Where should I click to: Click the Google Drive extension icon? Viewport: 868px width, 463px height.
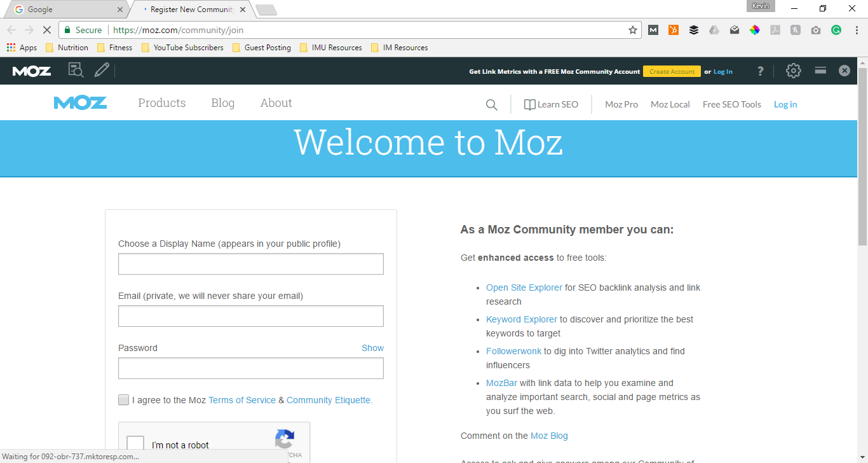click(714, 30)
